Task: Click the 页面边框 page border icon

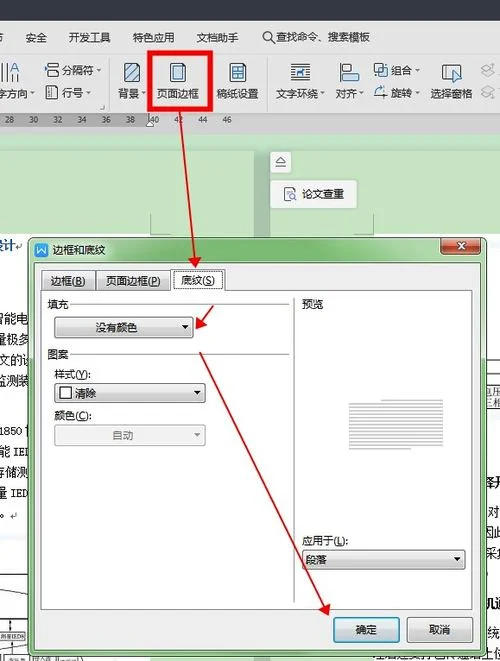Action: (178, 72)
